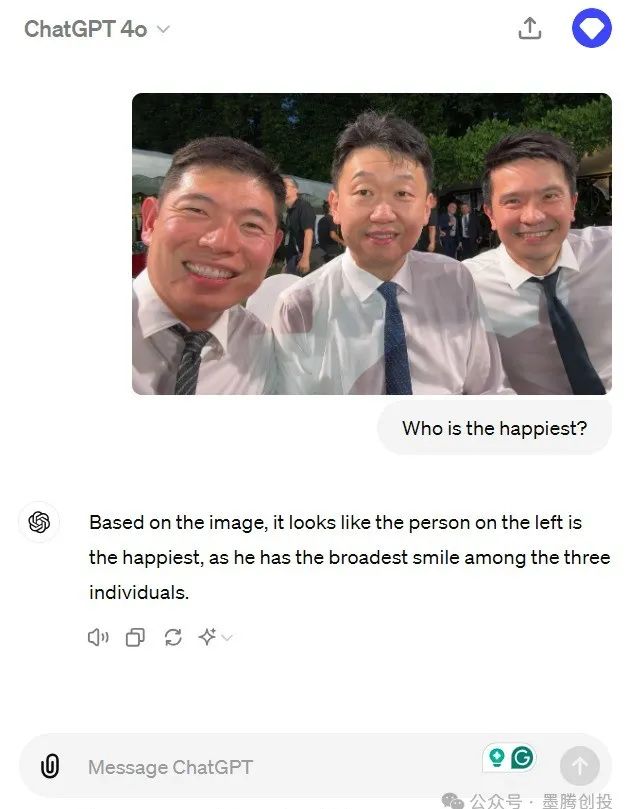633x809 pixels.
Task: Click the 公众号 墨腾创投 watermark text
Action: 540,801
